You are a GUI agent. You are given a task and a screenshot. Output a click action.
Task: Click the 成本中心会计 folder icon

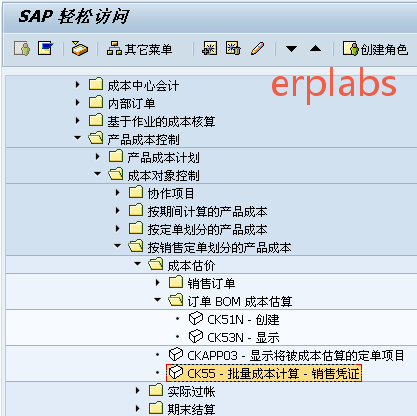click(x=96, y=84)
